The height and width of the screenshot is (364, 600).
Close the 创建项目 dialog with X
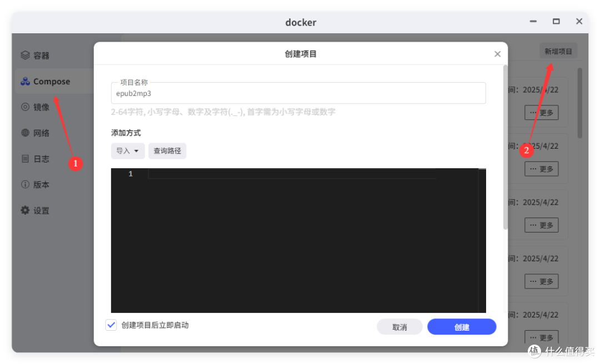pos(497,54)
